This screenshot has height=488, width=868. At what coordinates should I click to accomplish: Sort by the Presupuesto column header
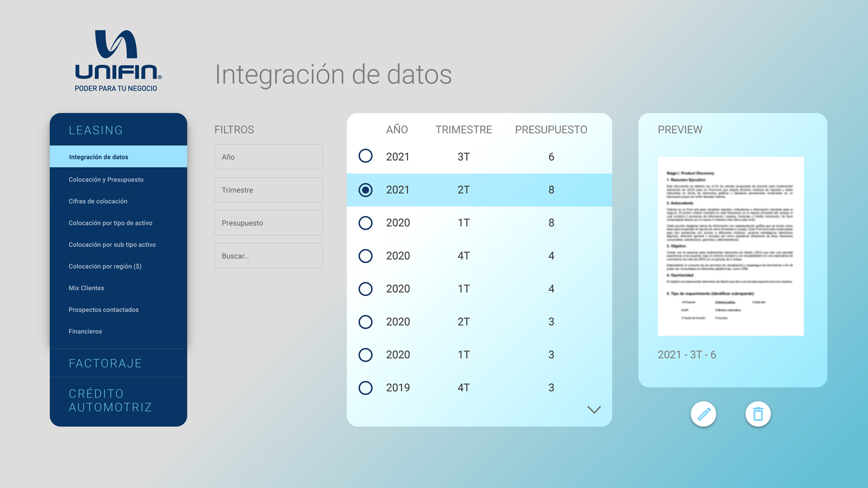pos(551,130)
